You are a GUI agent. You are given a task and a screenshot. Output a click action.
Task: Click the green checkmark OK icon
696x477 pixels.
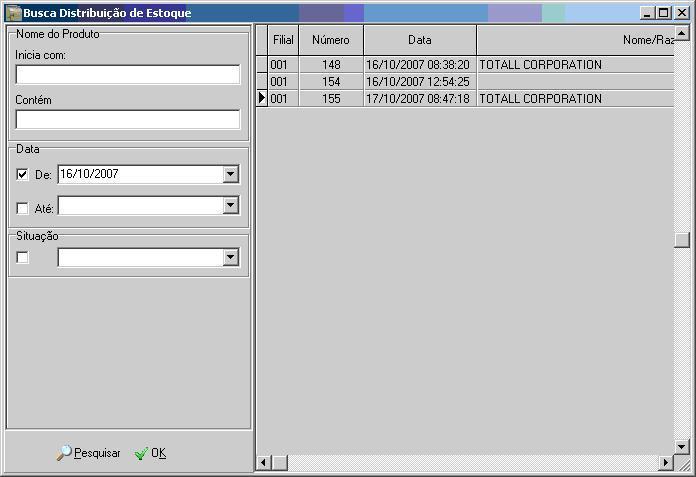[141, 453]
